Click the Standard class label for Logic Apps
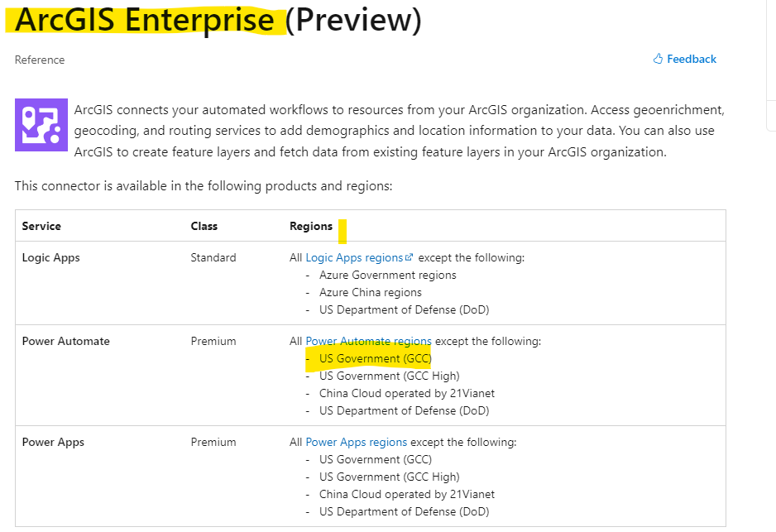This screenshot has height=532, width=776. click(x=213, y=257)
